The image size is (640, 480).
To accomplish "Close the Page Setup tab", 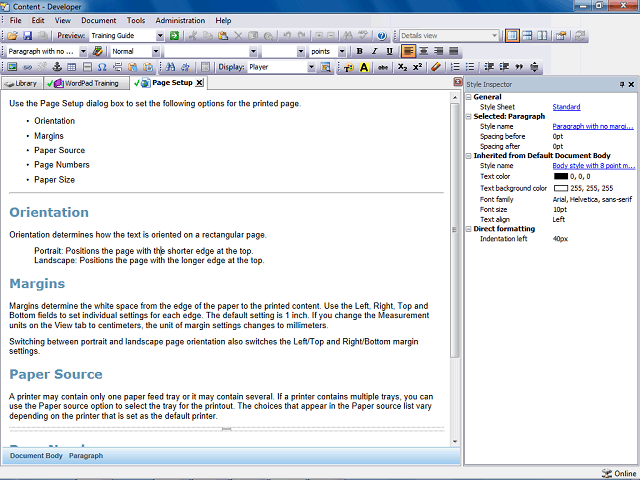I will pyautogui.click(x=199, y=83).
